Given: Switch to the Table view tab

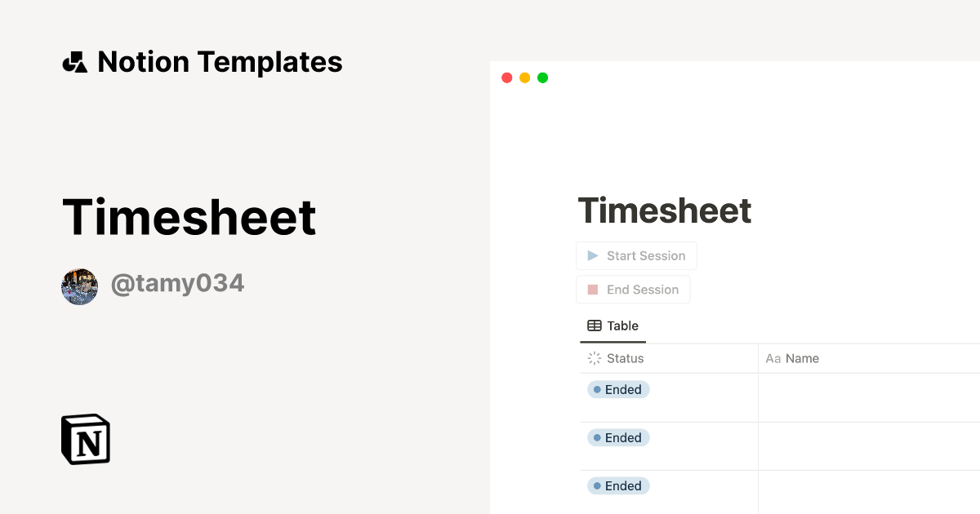Looking at the screenshot, I should [612, 325].
